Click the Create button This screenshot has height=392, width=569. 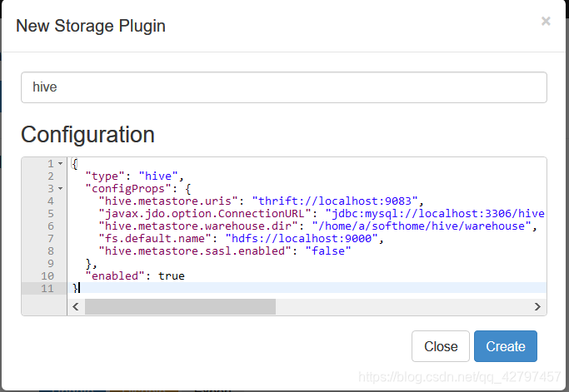pyautogui.click(x=506, y=346)
